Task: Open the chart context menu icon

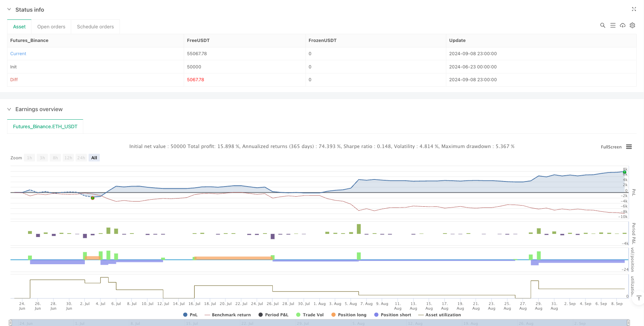Action: pyautogui.click(x=629, y=147)
